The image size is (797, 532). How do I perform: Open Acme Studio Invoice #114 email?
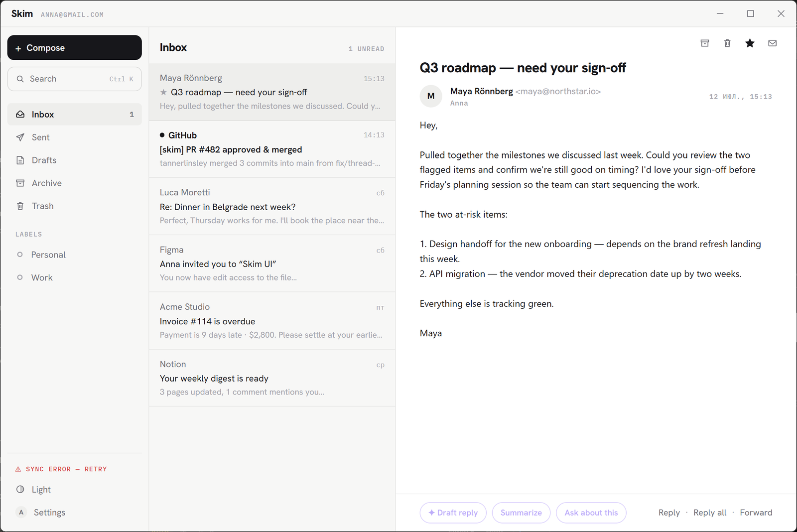(x=272, y=321)
